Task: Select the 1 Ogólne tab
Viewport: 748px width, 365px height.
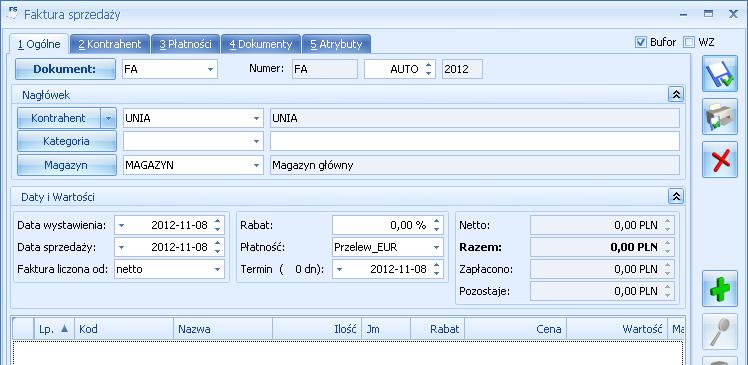Action: coord(39,44)
